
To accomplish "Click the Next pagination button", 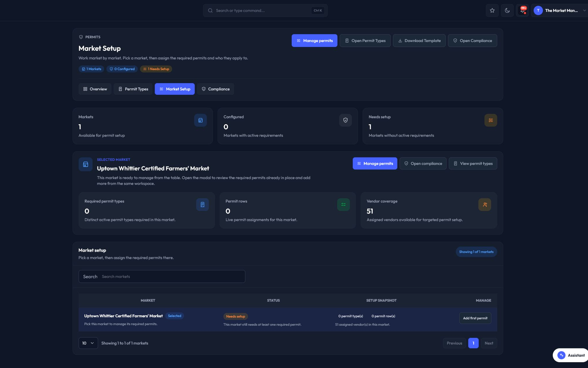I will click(489, 343).
